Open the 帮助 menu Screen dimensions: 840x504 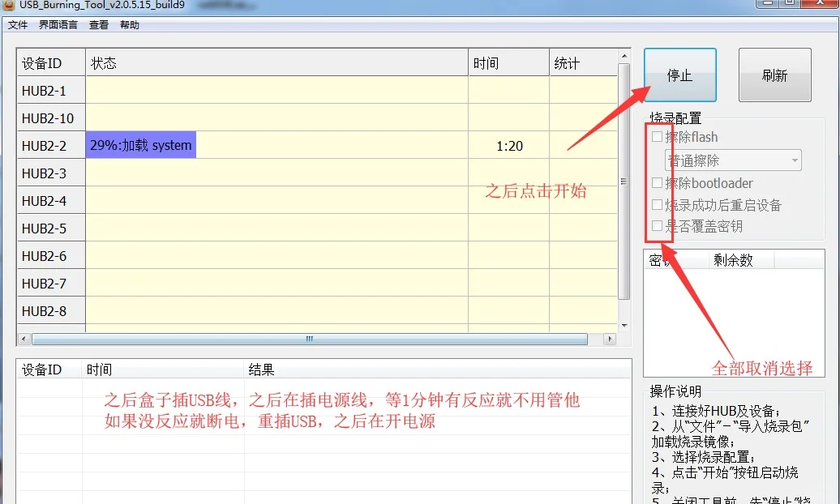(130, 25)
